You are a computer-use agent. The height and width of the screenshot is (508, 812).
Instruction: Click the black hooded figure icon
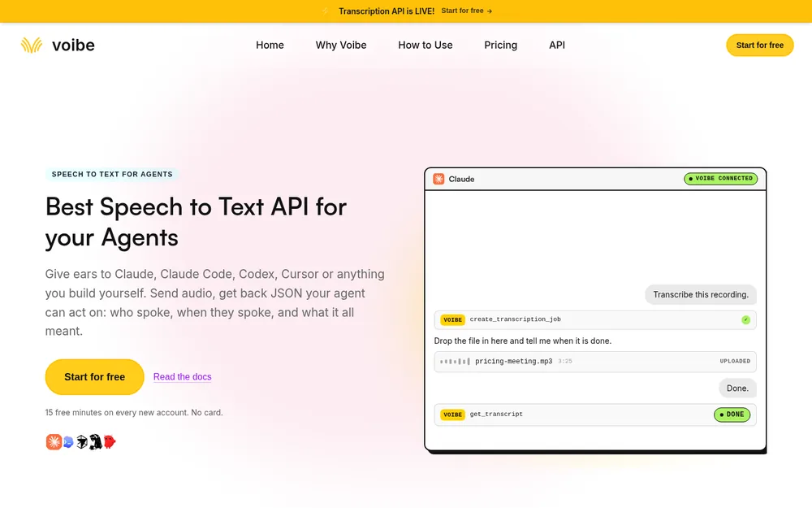95,441
